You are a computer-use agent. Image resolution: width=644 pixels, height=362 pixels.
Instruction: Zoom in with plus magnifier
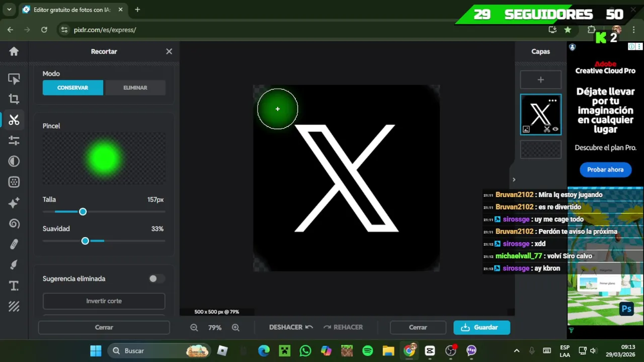pos(235,327)
